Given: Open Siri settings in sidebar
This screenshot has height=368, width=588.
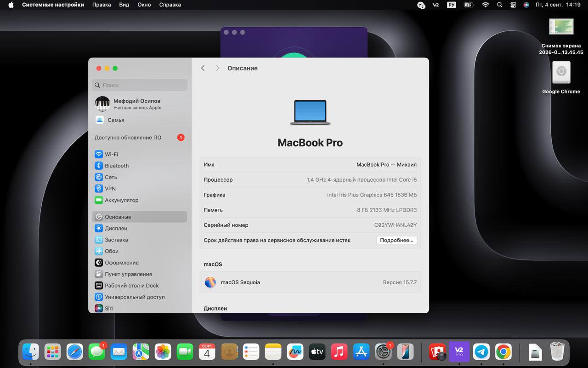Looking at the screenshot, I should point(140,308).
